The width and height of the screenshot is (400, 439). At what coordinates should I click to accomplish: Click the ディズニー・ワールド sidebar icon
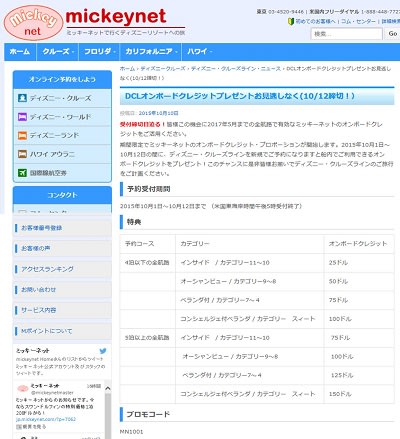point(22,117)
